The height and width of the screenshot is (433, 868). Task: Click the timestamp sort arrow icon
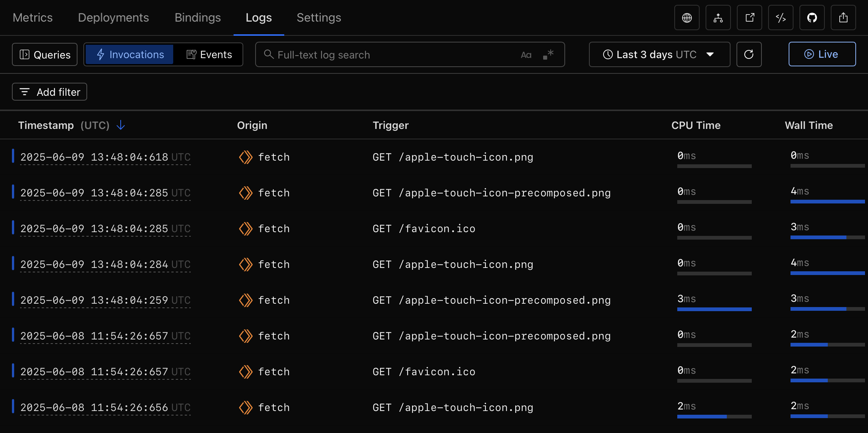121,125
